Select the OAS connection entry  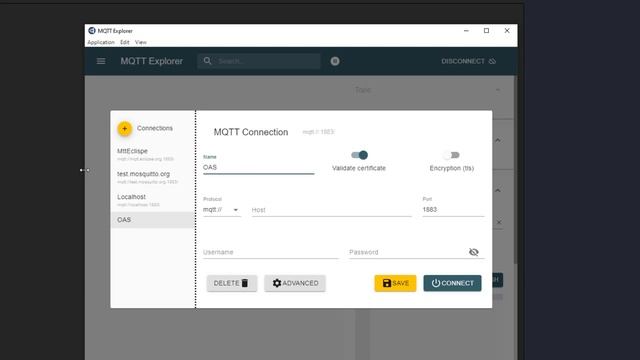[153, 220]
